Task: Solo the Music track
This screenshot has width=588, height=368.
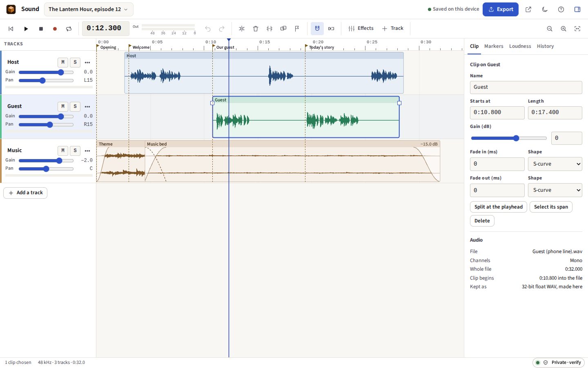Action: (75, 150)
